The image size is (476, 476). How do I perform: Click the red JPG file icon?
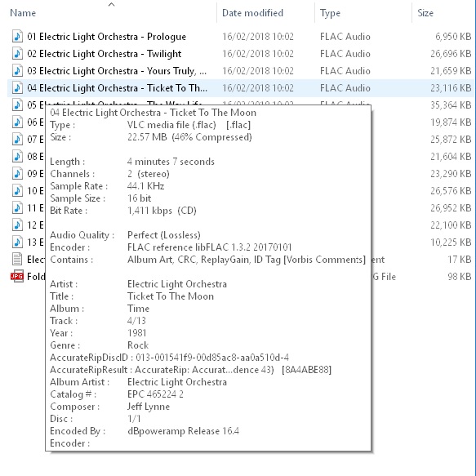[17, 276]
